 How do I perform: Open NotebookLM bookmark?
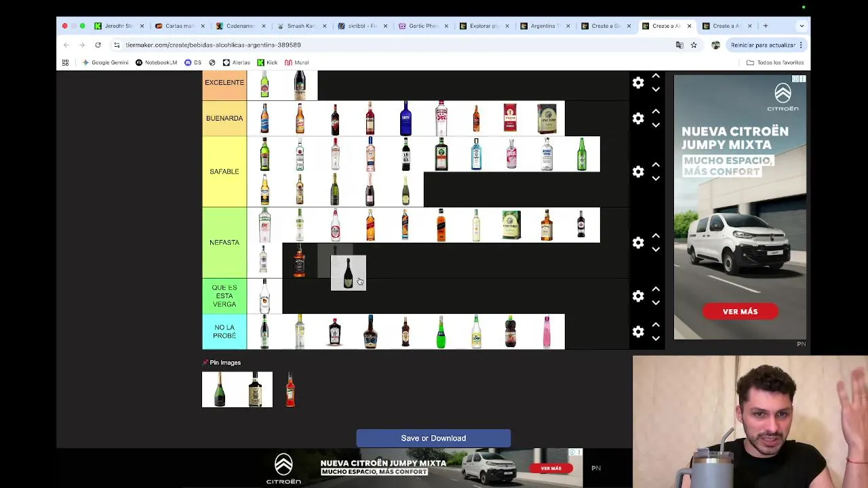[156, 62]
